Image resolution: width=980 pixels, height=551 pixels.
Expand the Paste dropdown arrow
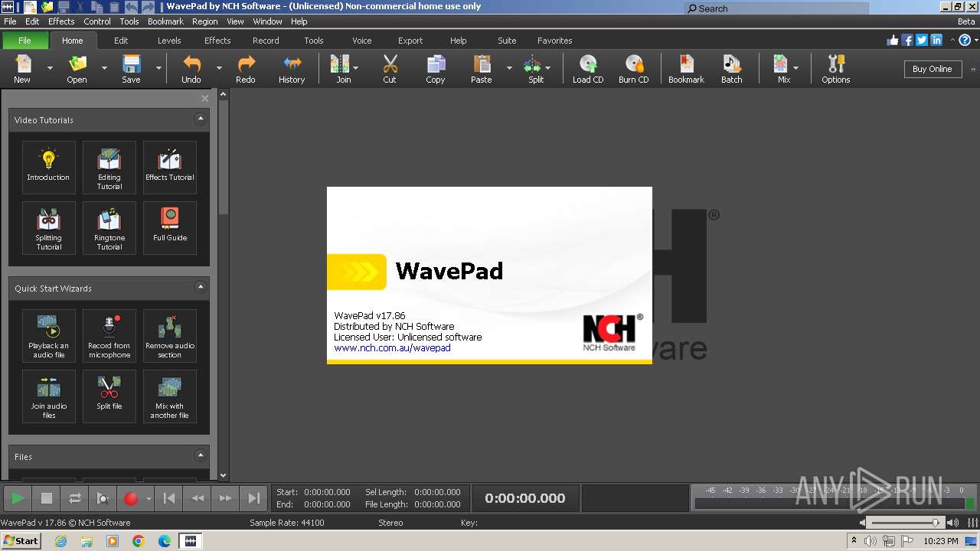[509, 68]
